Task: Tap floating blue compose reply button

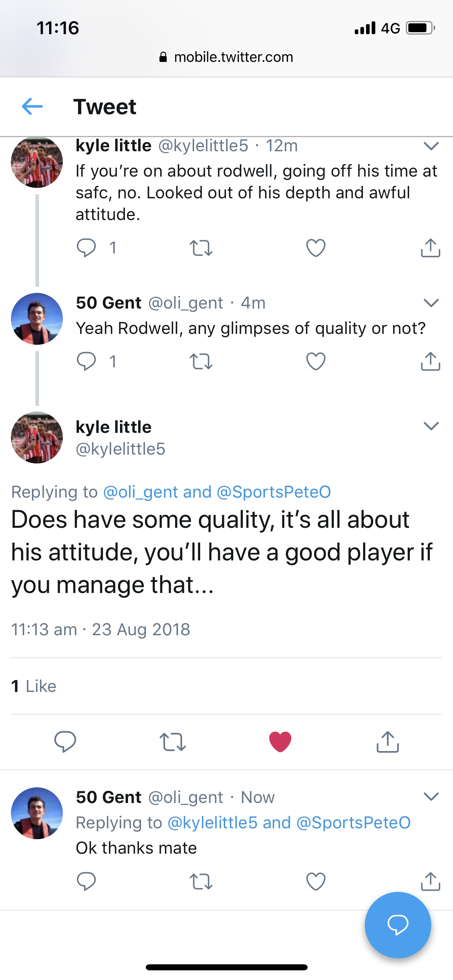Action: pos(398,925)
